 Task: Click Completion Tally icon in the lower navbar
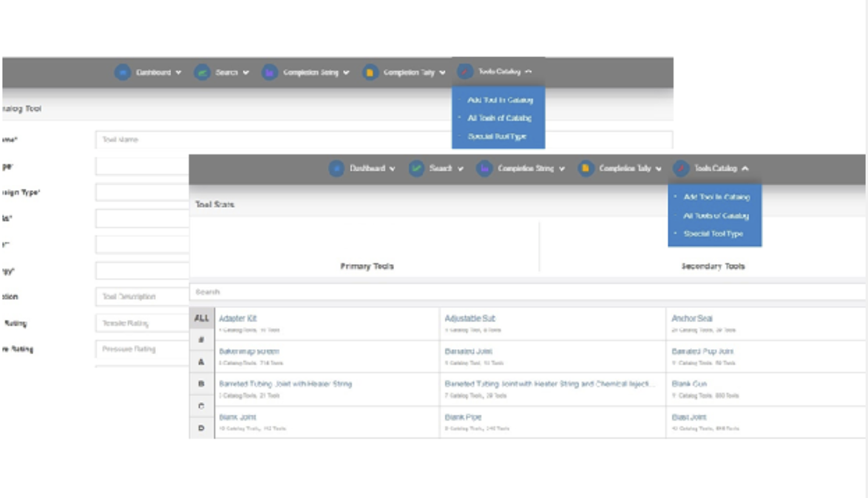coord(585,169)
